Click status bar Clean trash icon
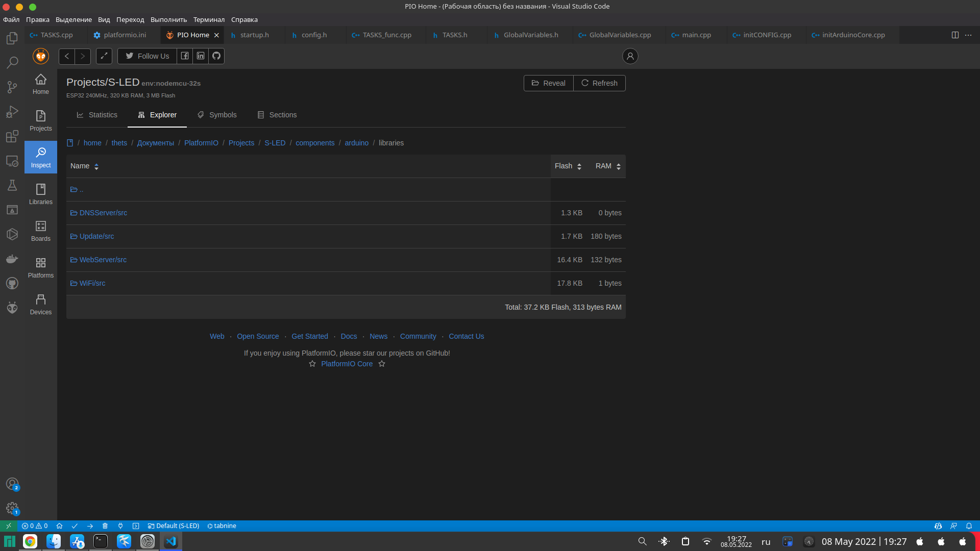The width and height of the screenshot is (980, 551). coord(105,526)
